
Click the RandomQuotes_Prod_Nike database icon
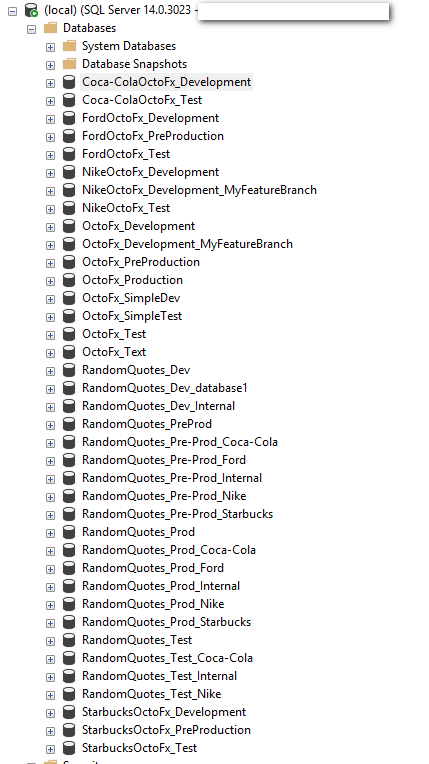click(69, 604)
